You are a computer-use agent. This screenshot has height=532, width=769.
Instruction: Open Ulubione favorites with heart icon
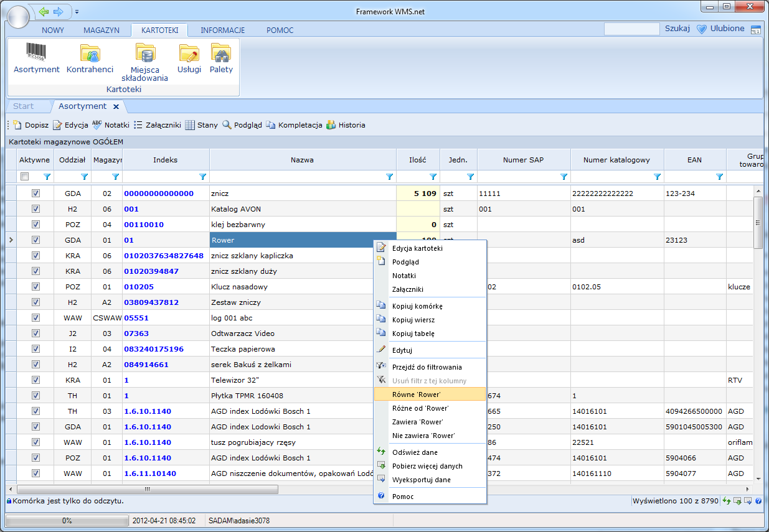[720, 29]
